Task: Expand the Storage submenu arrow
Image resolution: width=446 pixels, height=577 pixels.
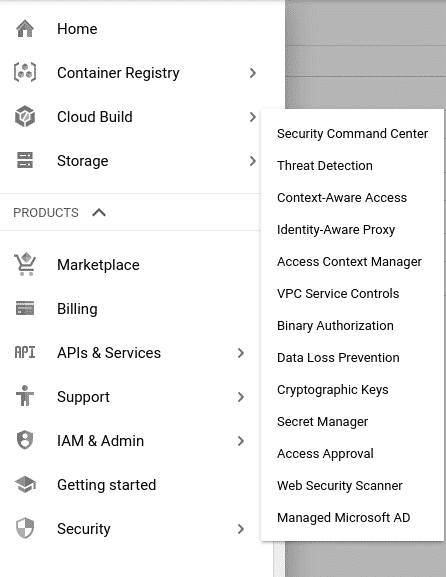Action: pos(252,161)
